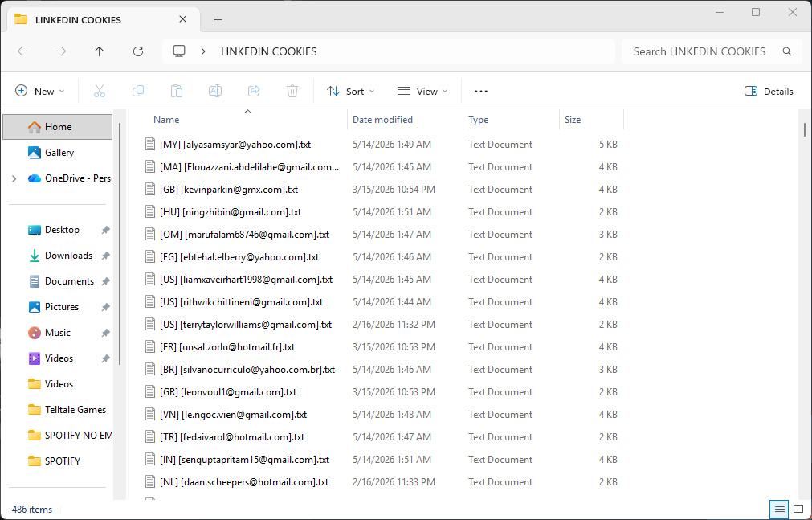The height and width of the screenshot is (520, 812).
Task: Go back with the left arrow
Action: tap(22, 51)
